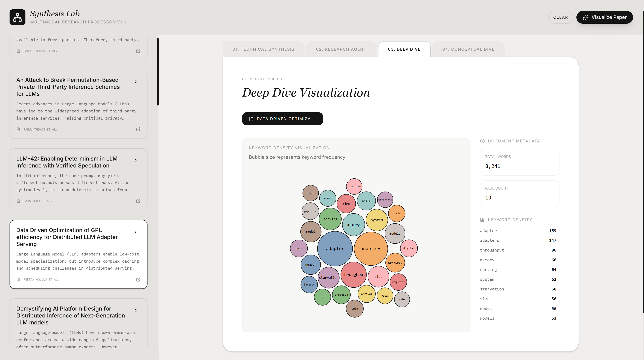Expand Demystifying AI Platform Design chevron

pyautogui.click(x=136, y=310)
